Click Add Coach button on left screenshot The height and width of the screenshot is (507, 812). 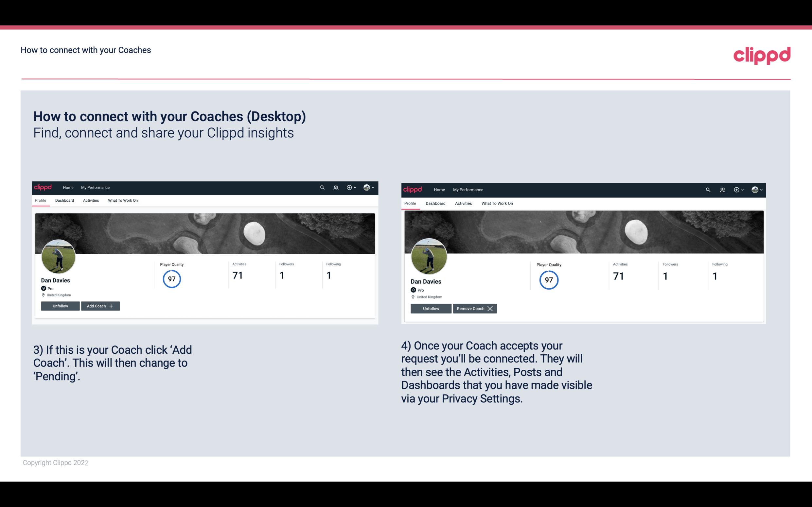click(x=99, y=306)
